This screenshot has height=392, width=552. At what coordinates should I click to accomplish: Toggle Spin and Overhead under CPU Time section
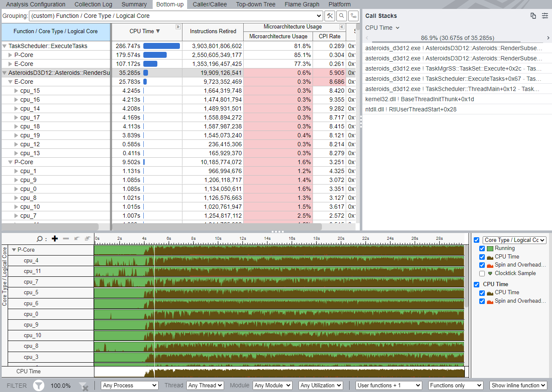click(x=482, y=301)
